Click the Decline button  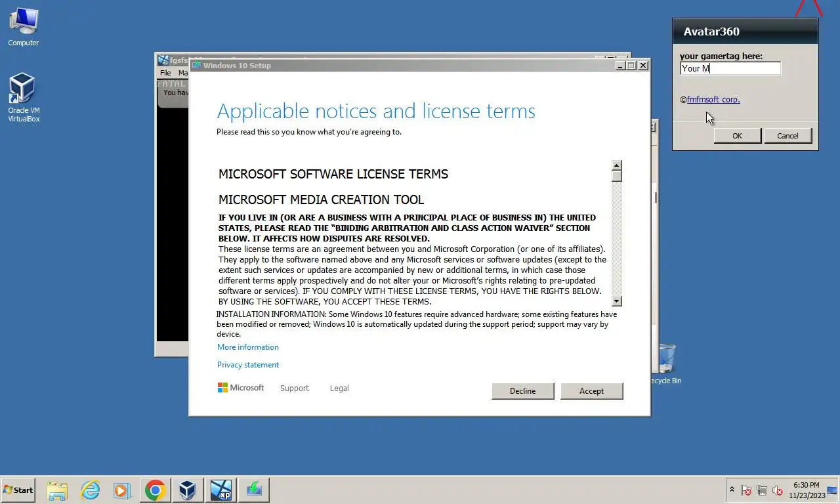[522, 391]
